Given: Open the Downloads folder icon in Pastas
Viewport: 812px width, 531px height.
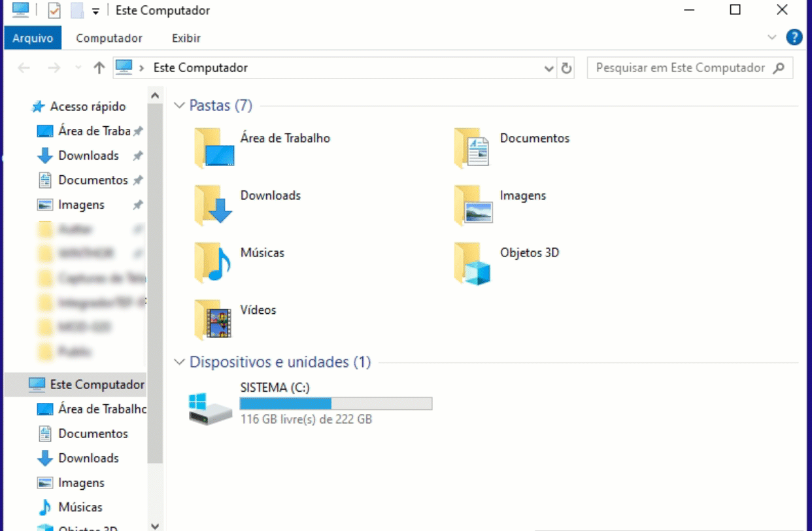Looking at the screenshot, I should point(214,205).
